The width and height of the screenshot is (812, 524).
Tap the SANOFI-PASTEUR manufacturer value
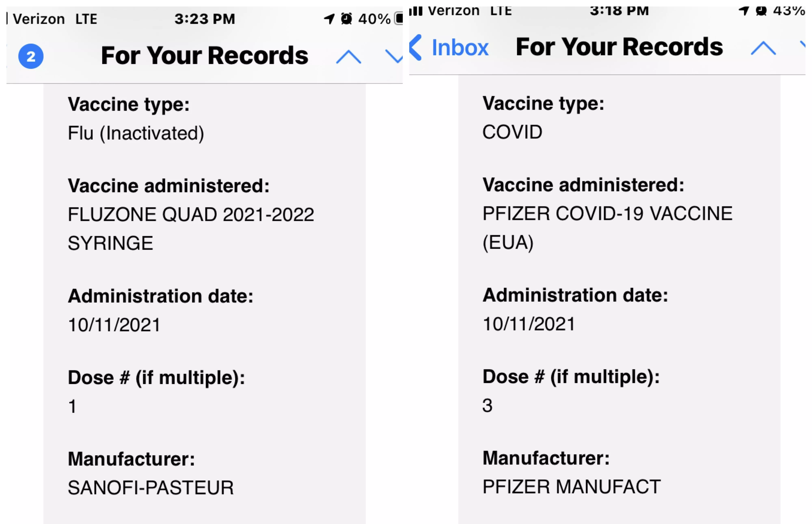pos(151,487)
